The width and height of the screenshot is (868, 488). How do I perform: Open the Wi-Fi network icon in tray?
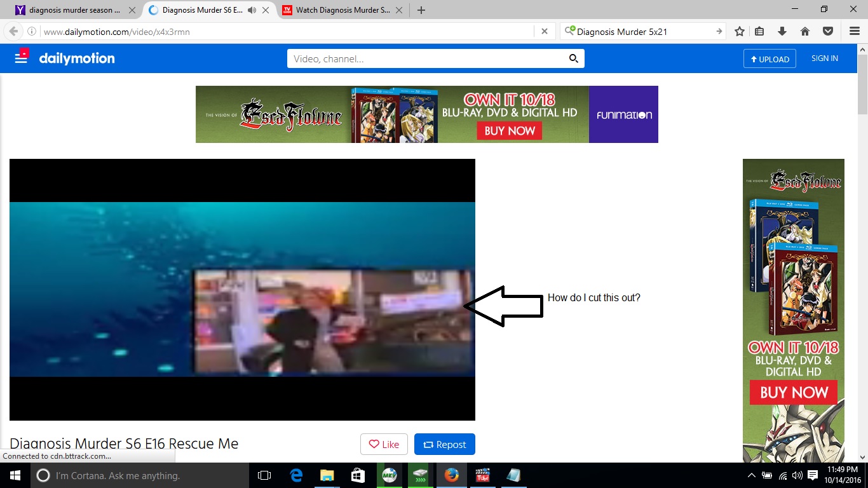pyautogui.click(x=783, y=475)
